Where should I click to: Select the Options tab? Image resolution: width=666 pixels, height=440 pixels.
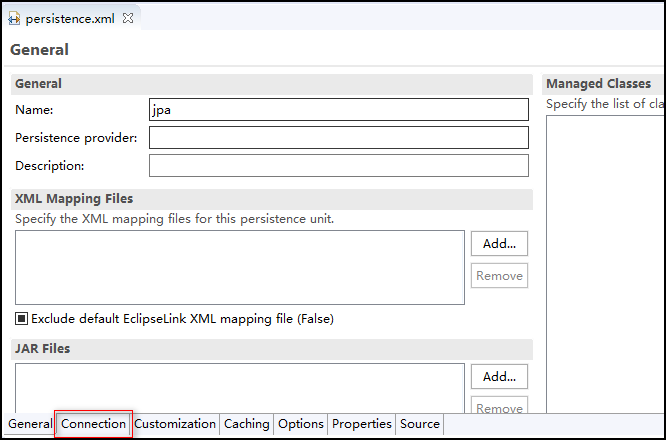click(301, 424)
